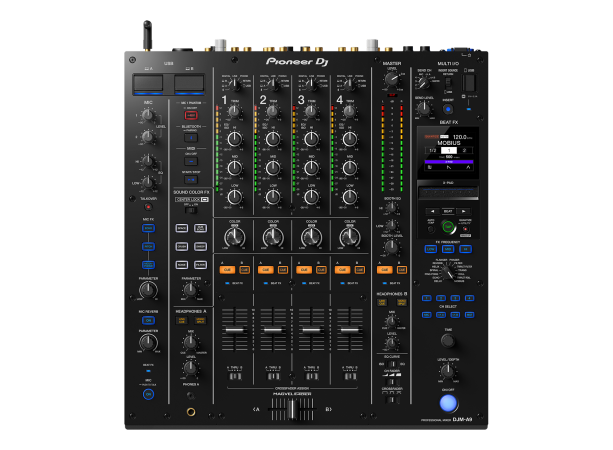613x450 pixels.
Task: Flip the EQ CURVE switch
Action: 392,364
